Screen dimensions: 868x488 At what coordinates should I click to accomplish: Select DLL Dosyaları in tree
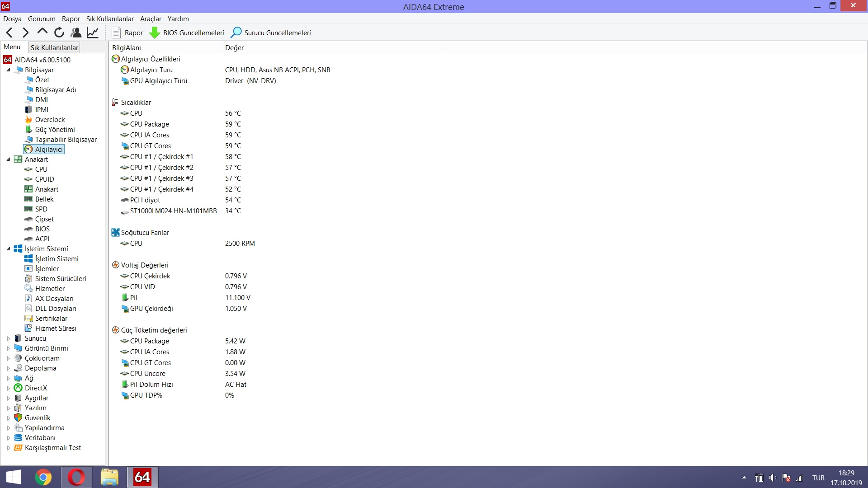coord(56,309)
